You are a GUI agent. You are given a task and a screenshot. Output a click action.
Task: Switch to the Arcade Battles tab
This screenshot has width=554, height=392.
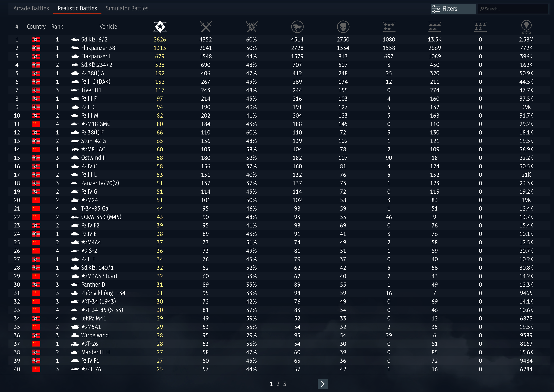(31, 8)
